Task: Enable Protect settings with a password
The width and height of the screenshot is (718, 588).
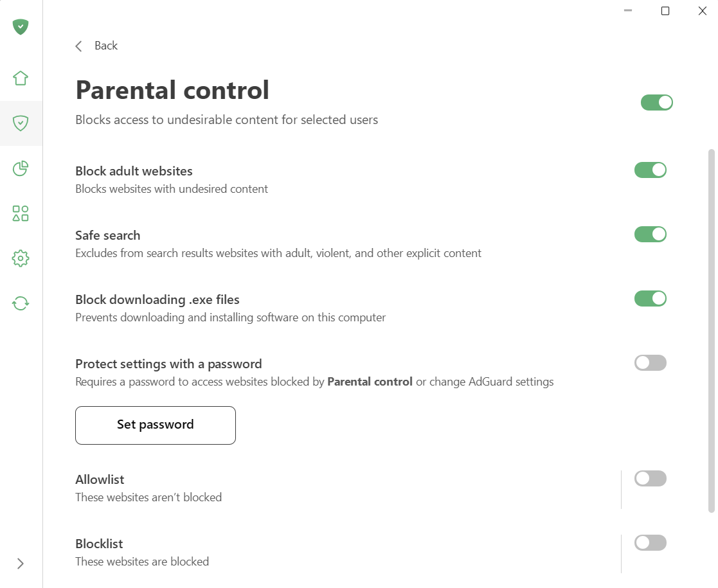Action: 650,362
